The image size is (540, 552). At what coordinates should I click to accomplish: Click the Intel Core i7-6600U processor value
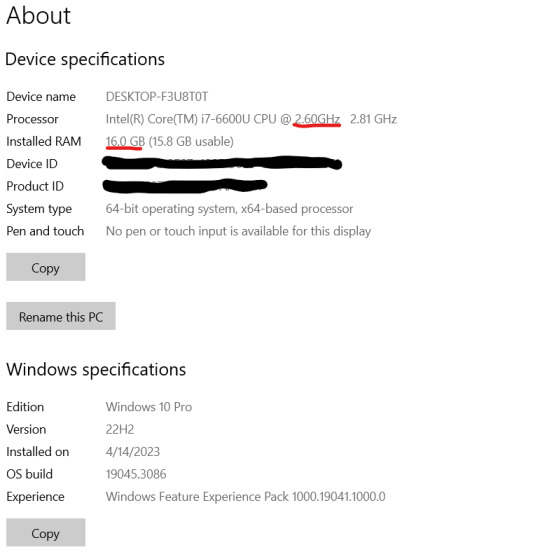tap(251, 119)
